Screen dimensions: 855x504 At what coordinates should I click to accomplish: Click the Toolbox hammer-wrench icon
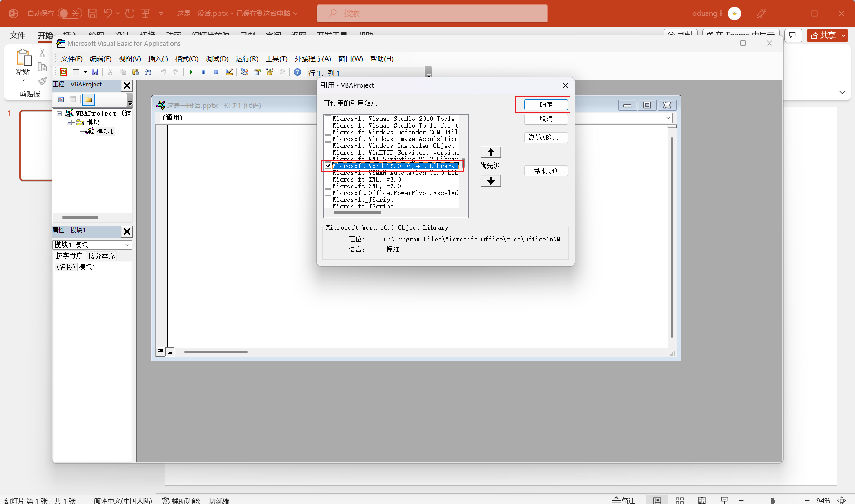[282, 72]
